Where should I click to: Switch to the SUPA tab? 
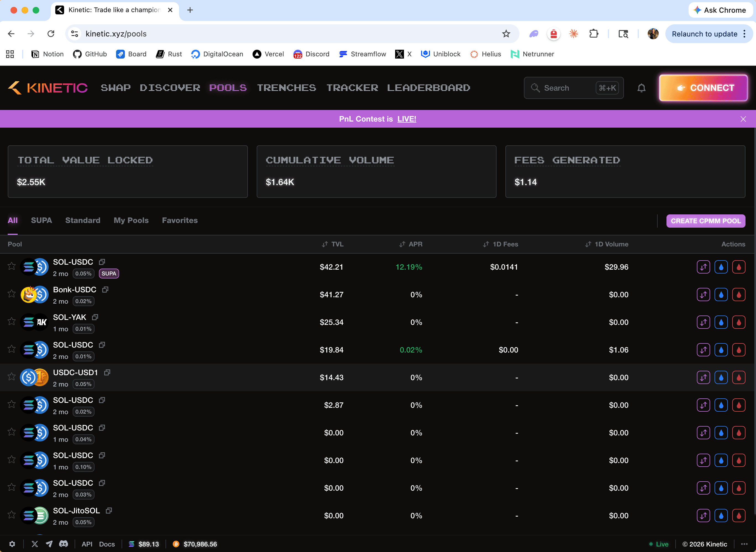pos(41,220)
